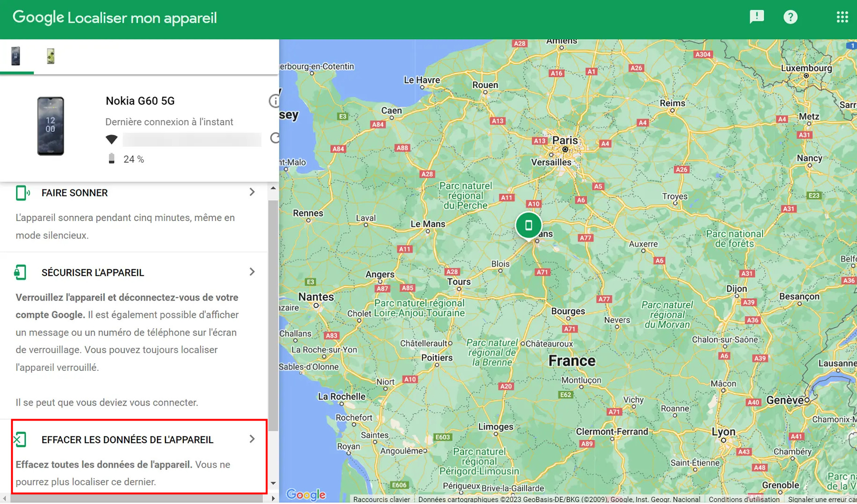This screenshot has width=857, height=504.
Task: Click the Limoges label on map
Action: (x=496, y=427)
